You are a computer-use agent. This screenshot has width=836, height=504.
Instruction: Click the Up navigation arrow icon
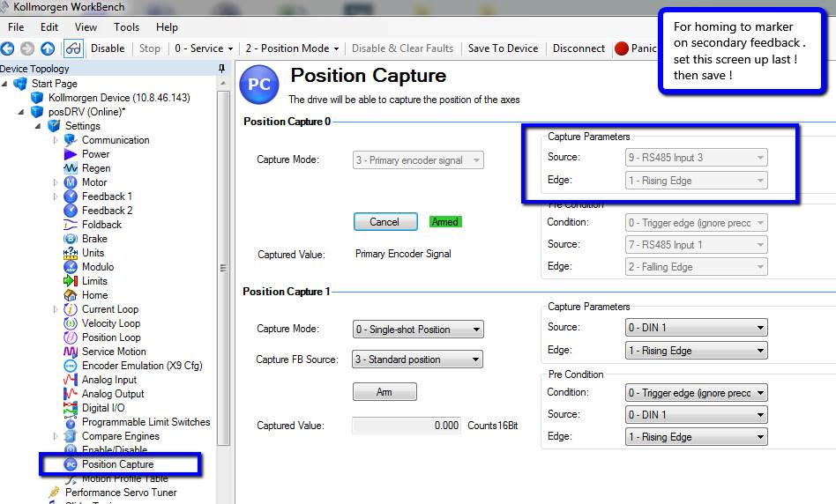48,48
